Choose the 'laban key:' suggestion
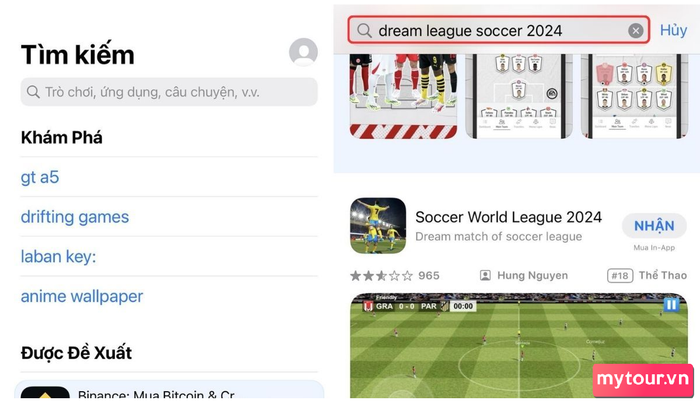Viewport: 700px width, 405px height. [58, 257]
